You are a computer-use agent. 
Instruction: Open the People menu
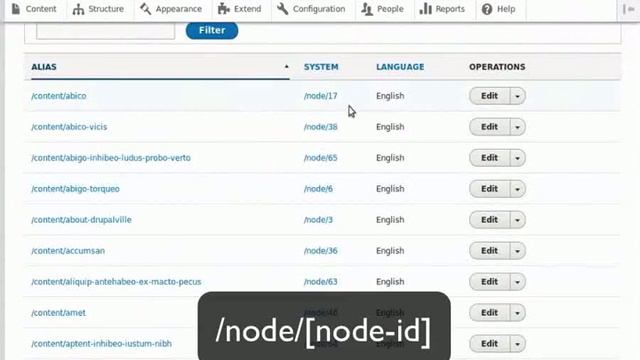383,9
